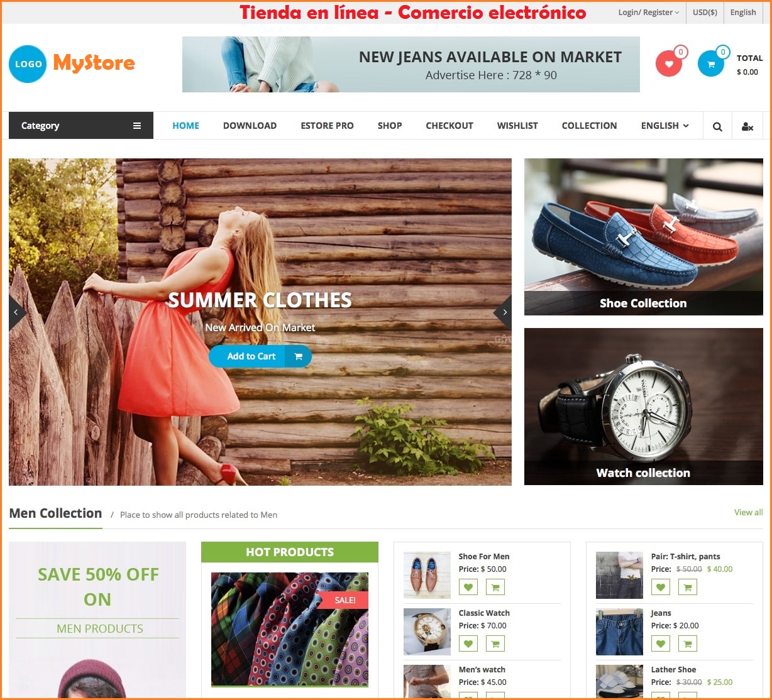Open the SHOP menu item

(390, 126)
